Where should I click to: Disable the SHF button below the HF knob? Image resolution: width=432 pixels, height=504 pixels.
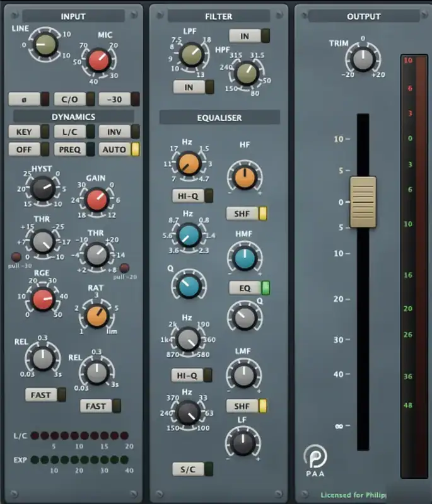(247, 214)
